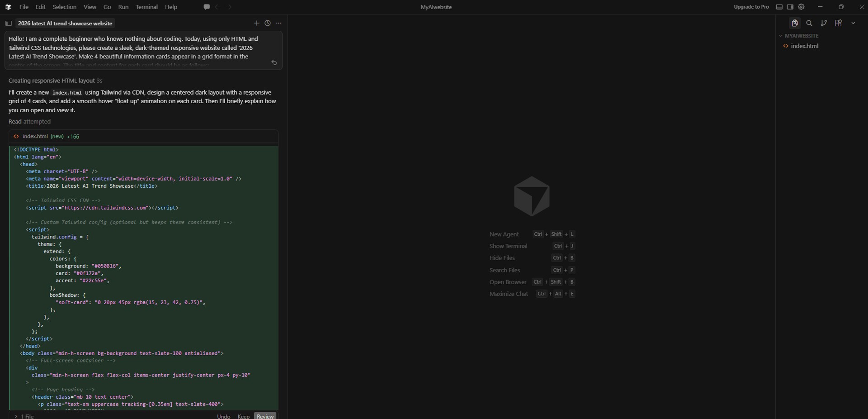The width and height of the screenshot is (868, 419).
Task: Collapse the MYAIWEBSITE folder
Action: [802, 36]
